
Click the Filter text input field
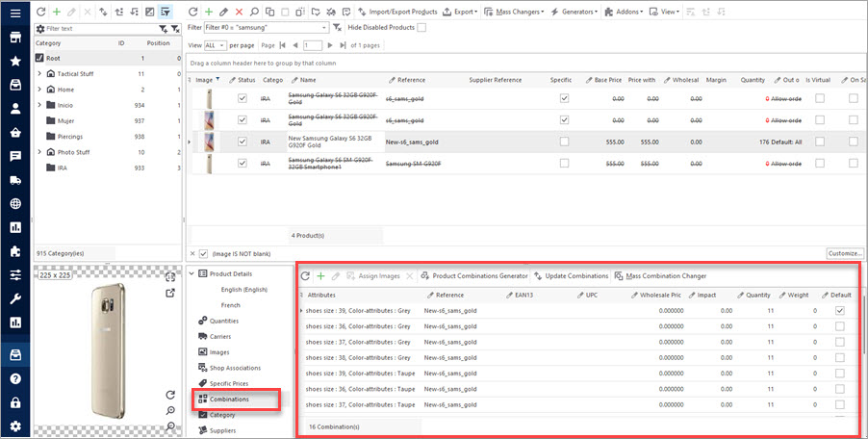tap(101, 28)
